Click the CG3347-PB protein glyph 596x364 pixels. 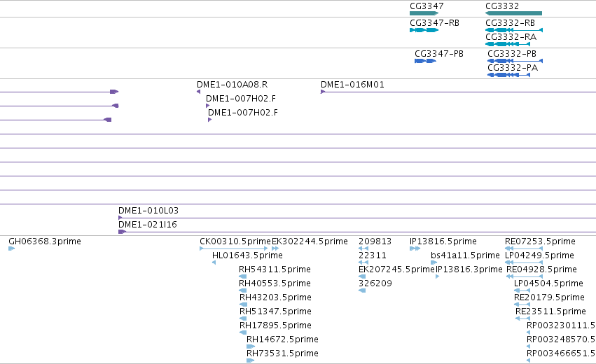coord(425,61)
